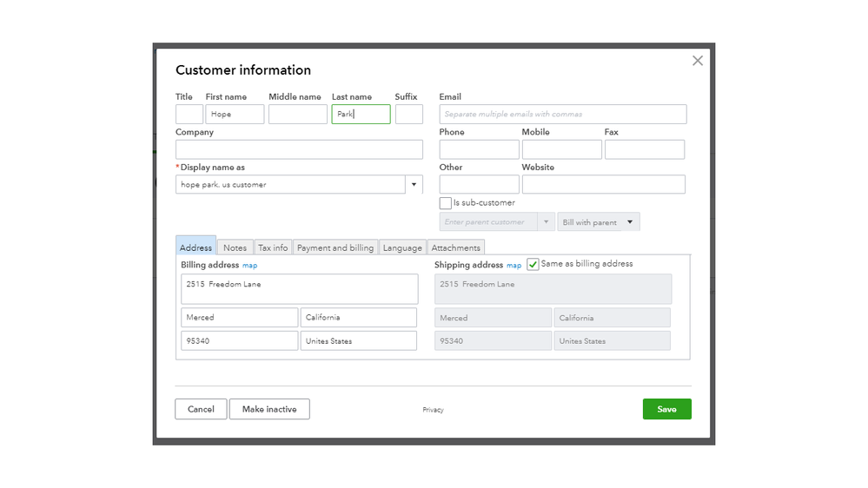Click the Make inactive button

pos(269,409)
